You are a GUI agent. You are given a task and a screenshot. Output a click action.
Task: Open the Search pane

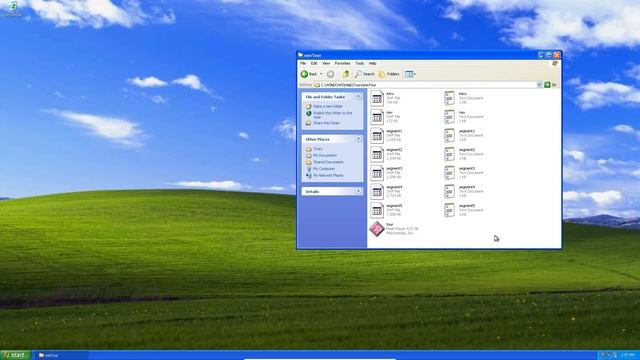(x=364, y=74)
